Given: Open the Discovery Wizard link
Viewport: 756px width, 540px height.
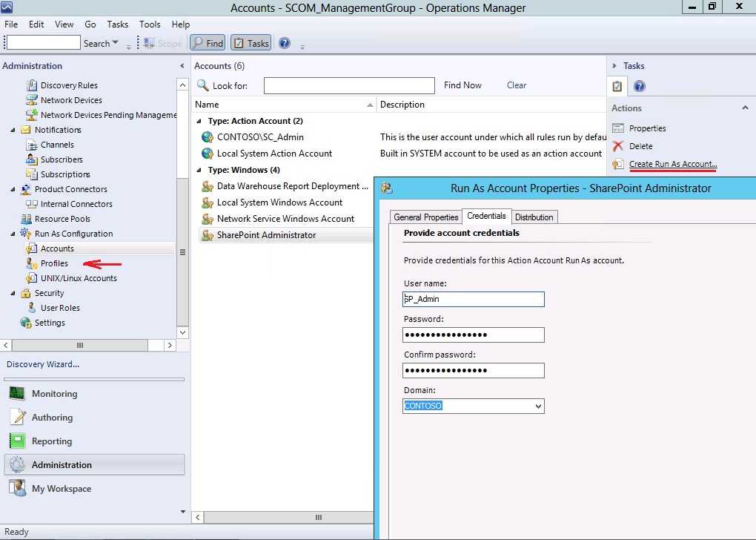Looking at the screenshot, I should point(43,364).
